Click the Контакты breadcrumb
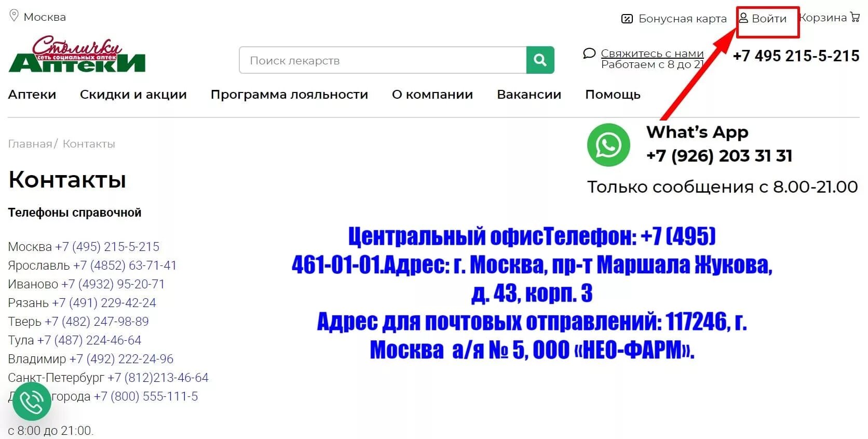This screenshot has height=439, width=868. [x=89, y=144]
